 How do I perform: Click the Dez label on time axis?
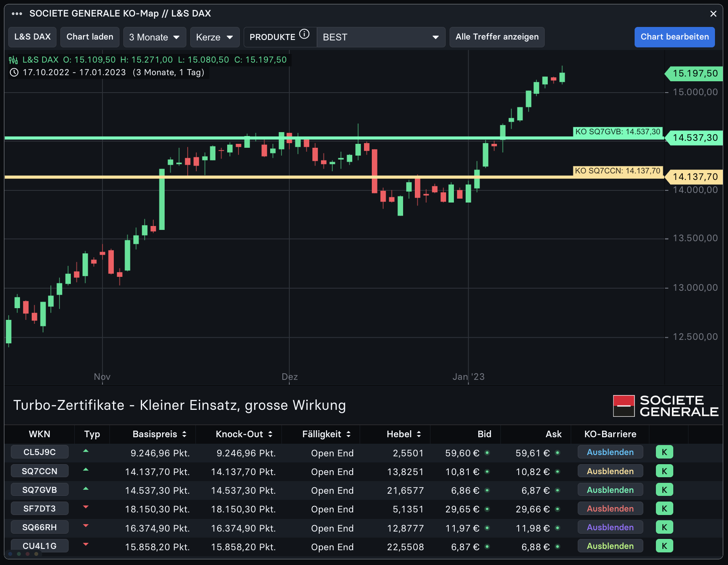pos(290,377)
